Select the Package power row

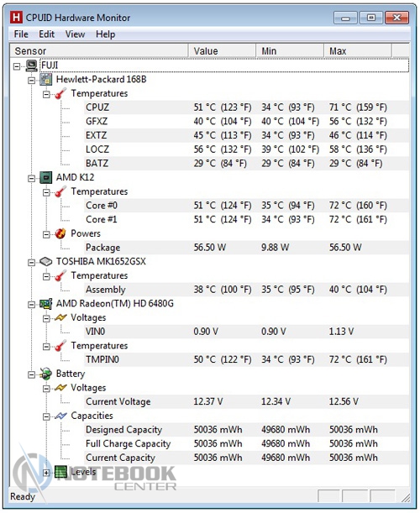246,248
